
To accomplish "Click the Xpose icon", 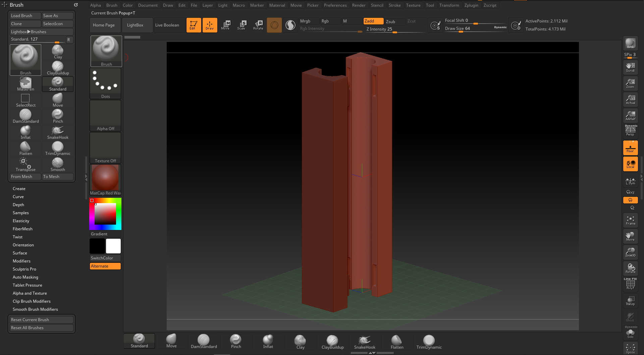I will click(630, 348).
